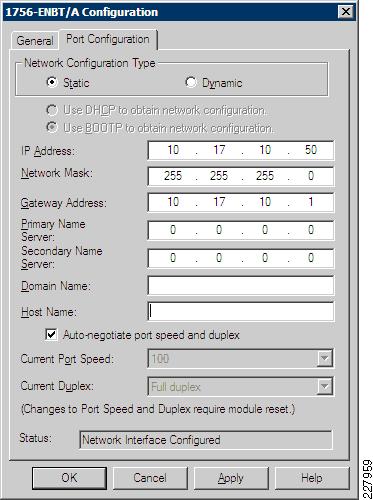
Task: Click the Secondary Name Server field
Action: pyautogui.click(x=240, y=258)
